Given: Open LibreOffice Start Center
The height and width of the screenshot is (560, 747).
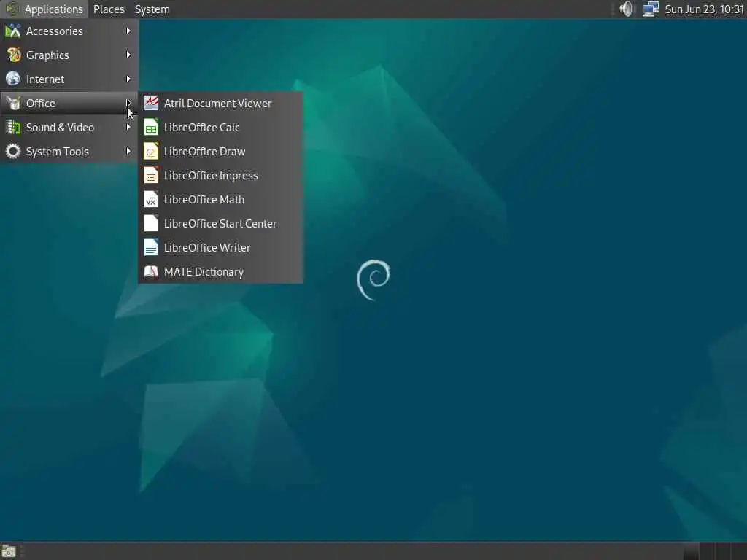Looking at the screenshot, I should tap(220, 224).
